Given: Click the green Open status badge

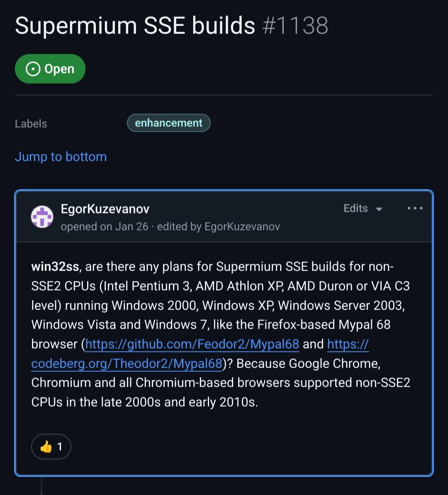Looking at the screenshot, I should (50, 69).
